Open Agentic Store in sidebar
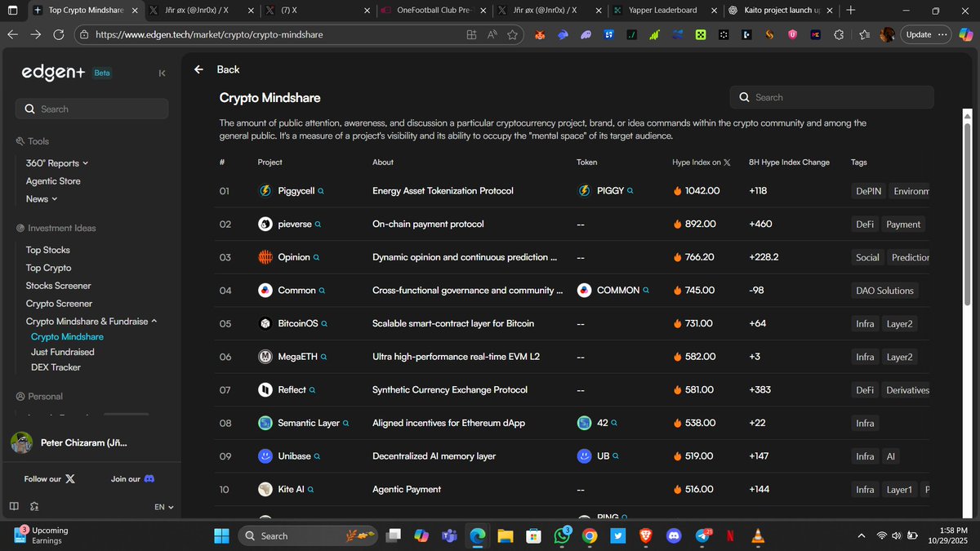Viewport: 980px width, 551px height. pyautogui.click(x=53, y=181)
